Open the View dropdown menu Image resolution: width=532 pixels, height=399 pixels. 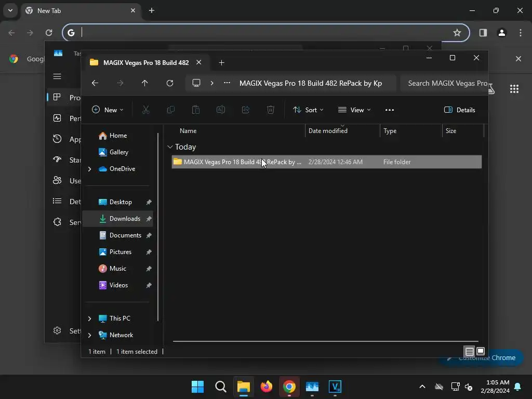pyautogui.click(x=354, y=110)
